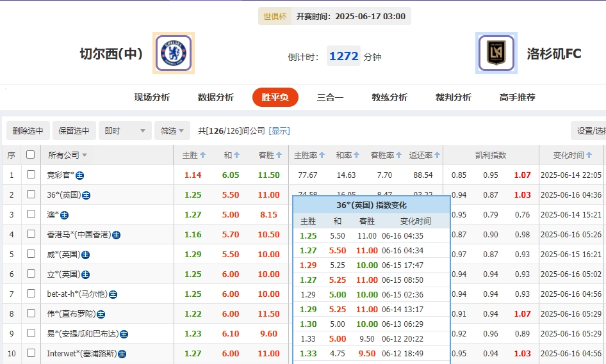Click the Los Angeles FC team logo
The width and height of the screenshot is (606, 364).
pos(496,54)
